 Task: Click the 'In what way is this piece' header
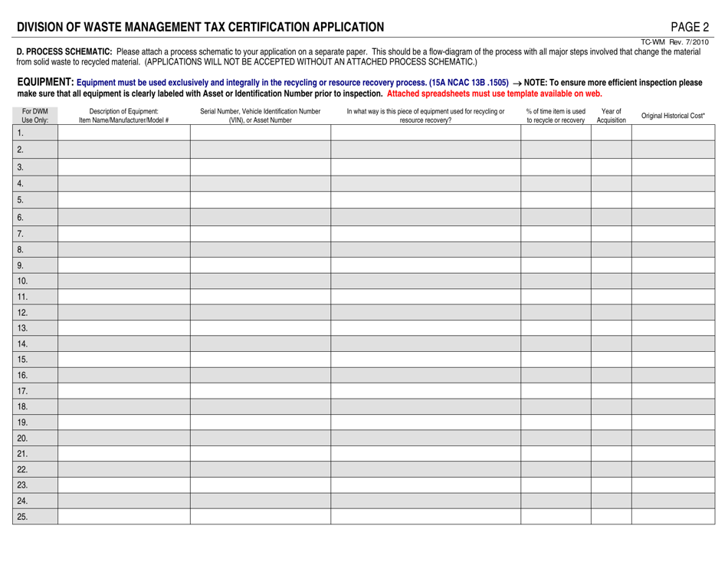point(425,116)
